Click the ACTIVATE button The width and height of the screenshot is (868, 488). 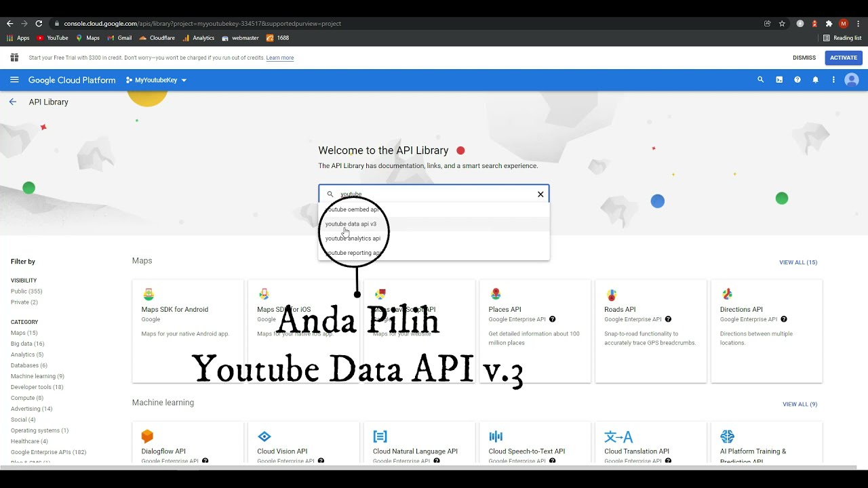[844, 58]
